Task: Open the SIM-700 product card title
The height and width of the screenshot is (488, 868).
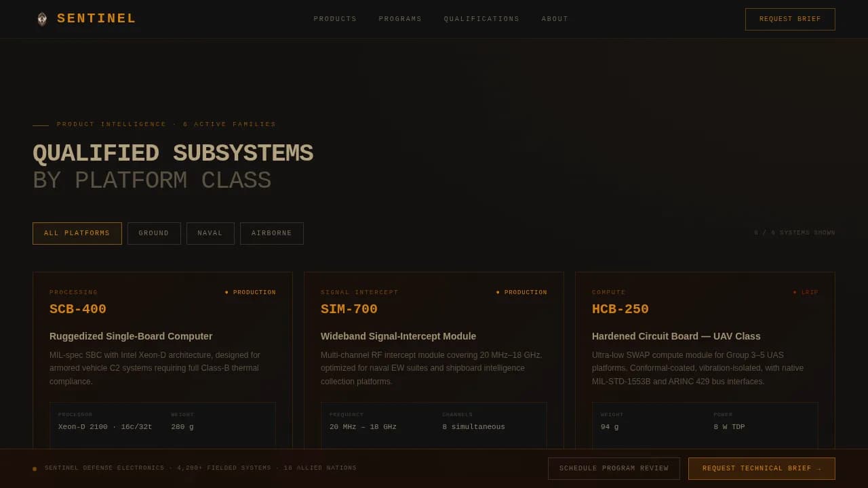Action: 349,310
